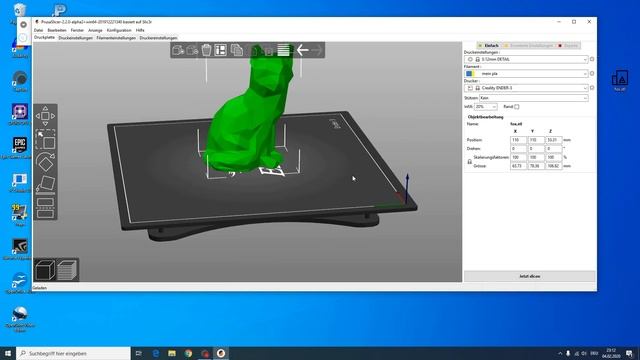Click the Grösse X input field

coord(518,166)
